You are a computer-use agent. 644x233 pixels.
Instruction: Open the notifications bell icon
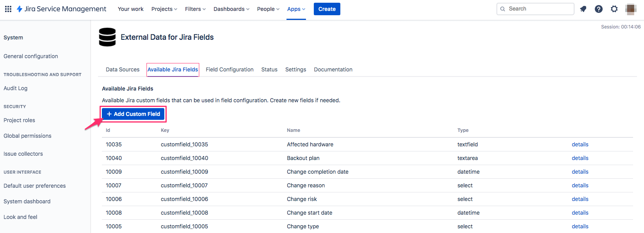[583, 9]
